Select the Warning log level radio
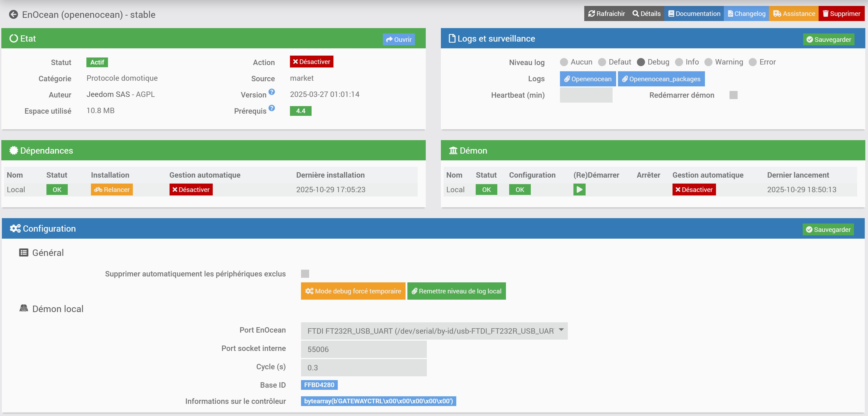The image size is (868, 416). (x=708, y=62)
